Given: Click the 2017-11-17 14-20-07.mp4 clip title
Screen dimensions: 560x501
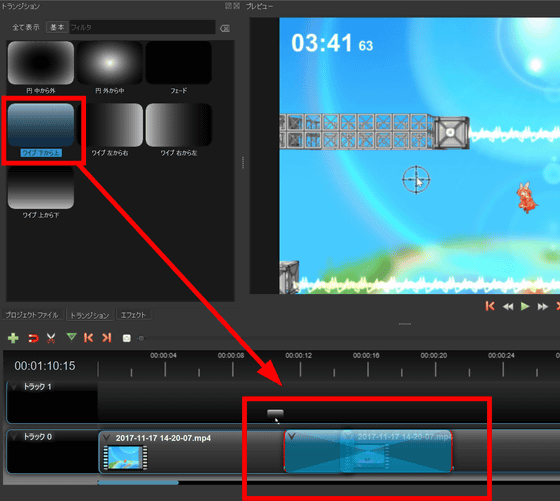Looking at the screenshot, I should [163, 438].
